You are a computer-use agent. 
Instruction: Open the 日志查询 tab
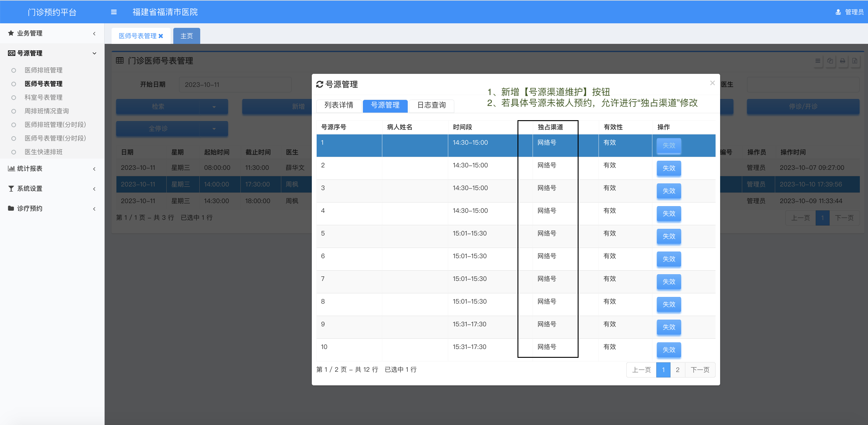coord(431,105)
